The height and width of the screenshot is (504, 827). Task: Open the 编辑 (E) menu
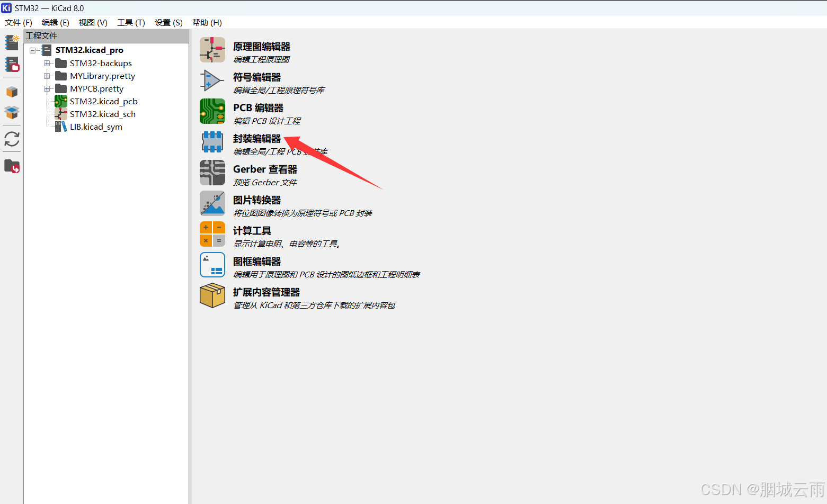56,22
